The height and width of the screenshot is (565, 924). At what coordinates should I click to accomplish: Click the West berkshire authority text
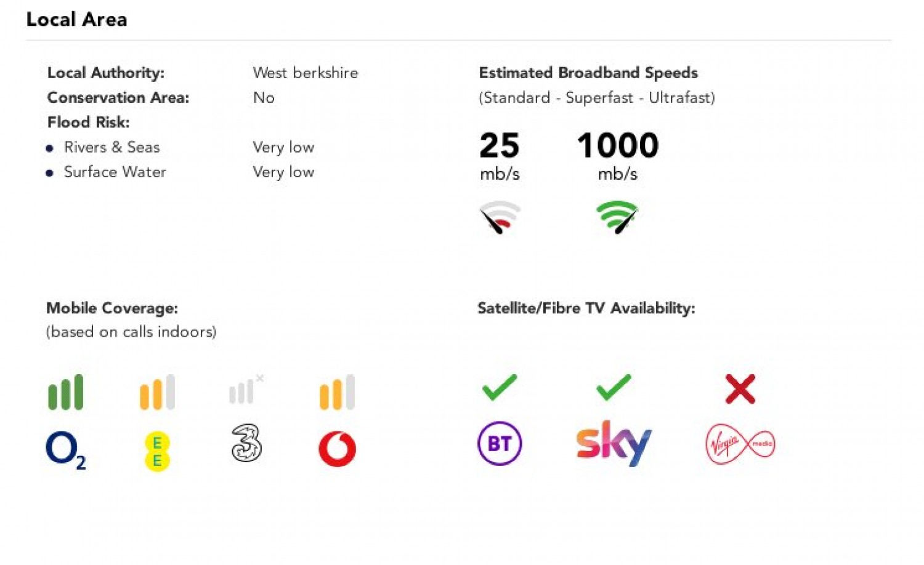[305, 73]
